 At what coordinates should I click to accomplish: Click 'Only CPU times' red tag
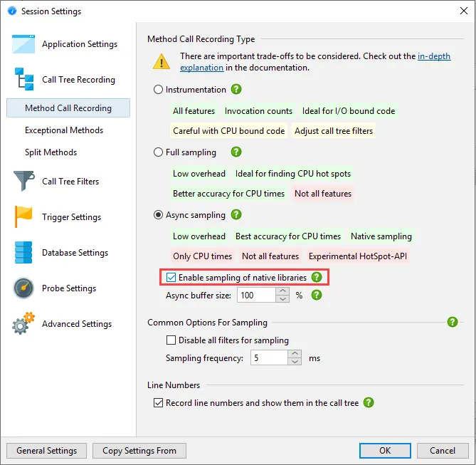203,256
